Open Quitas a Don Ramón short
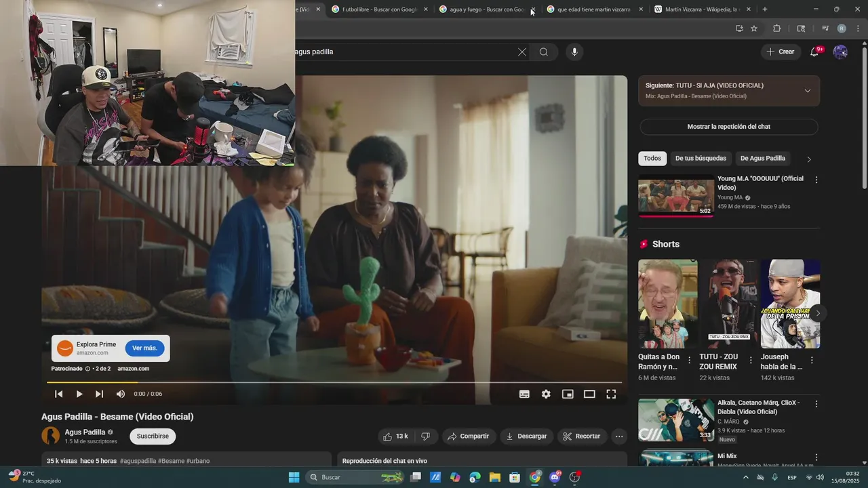Viewport: 868px width, 488px height. click(x=668, y=304)
